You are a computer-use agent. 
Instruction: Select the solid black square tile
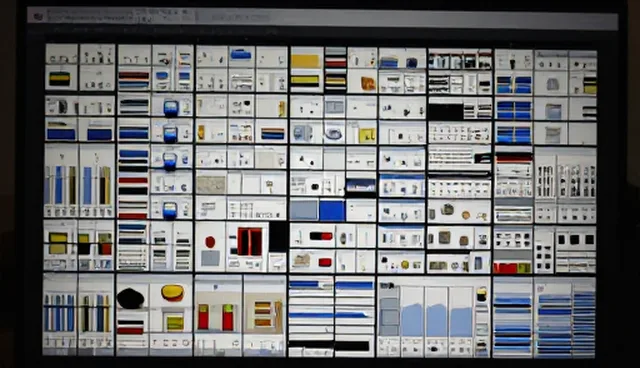278,237
